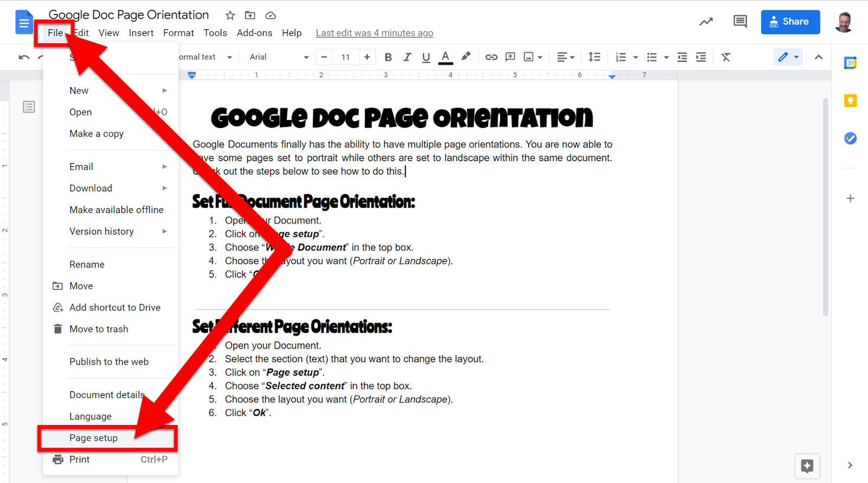Viewport: 868px width, 483px height.
Task: Expand the Download submenu
Action: tap(111, 188)
